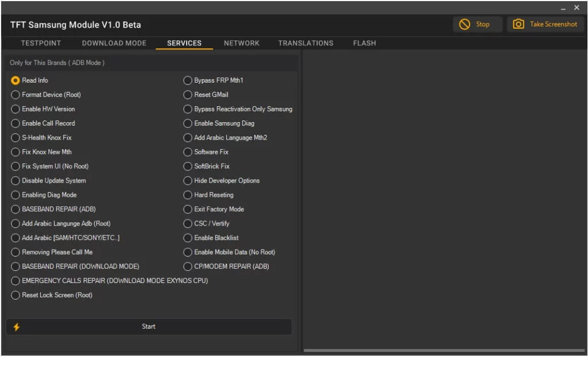Image resolution: width=588 pixels, height=392 pixels.
Task: Click the Take Screenshot label
Action: coord(553,24)
